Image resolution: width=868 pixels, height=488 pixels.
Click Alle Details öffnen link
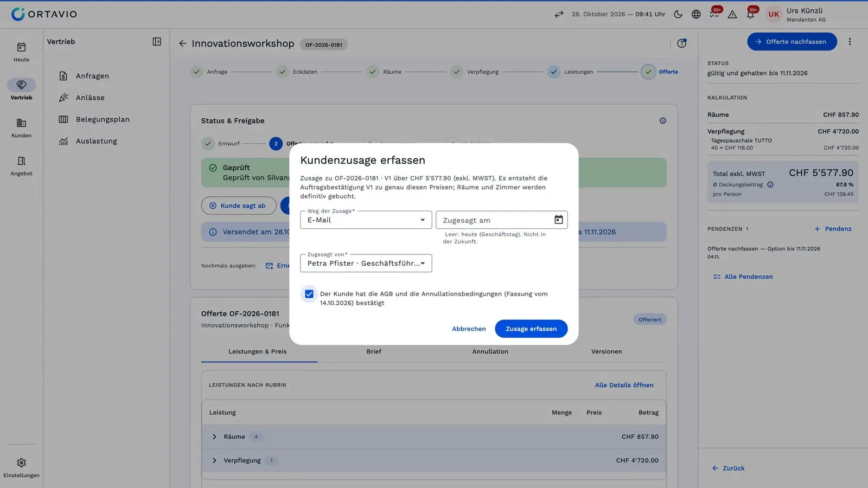point(624,385)
